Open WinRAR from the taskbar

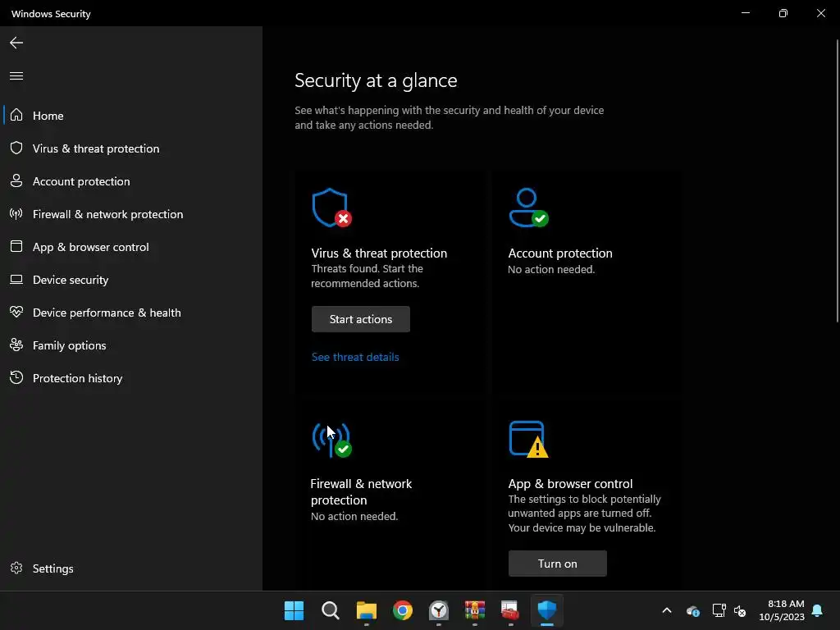[475, 610]
